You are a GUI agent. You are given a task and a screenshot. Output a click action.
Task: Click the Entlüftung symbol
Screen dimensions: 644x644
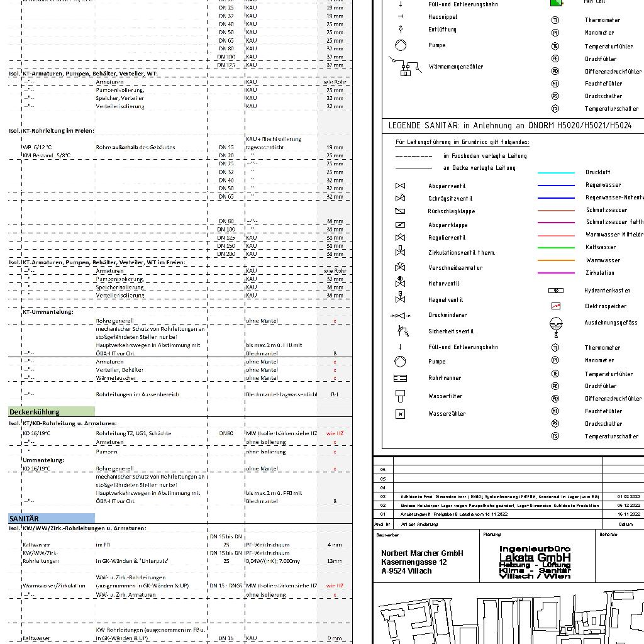click(401, 29)
